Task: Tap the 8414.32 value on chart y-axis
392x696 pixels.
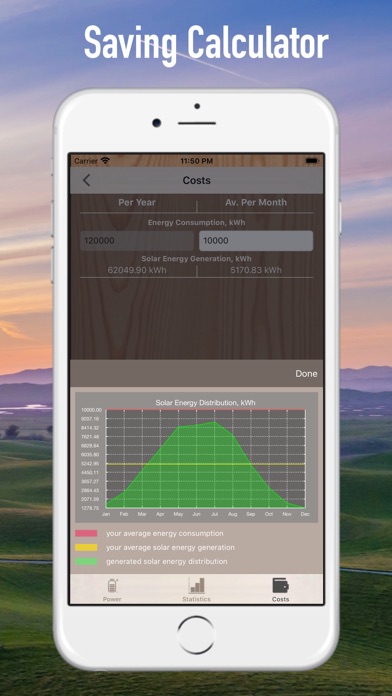Action: point(91,428)
